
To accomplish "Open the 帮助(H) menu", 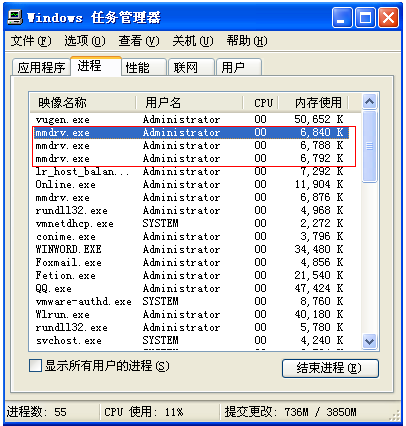I will 247,41.
